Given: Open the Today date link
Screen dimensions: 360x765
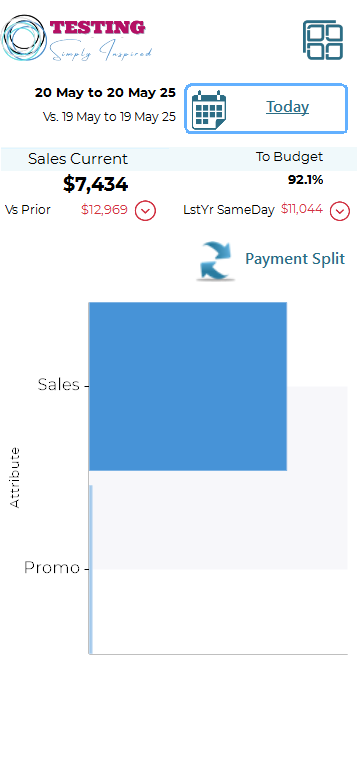Looking at the screenshot, I should 287,107.
